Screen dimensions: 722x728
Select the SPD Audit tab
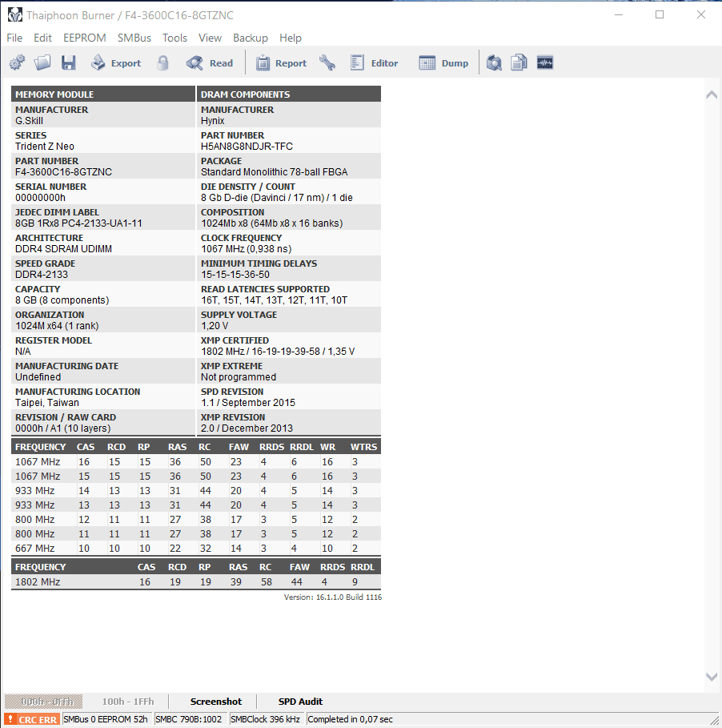[300, 701]
